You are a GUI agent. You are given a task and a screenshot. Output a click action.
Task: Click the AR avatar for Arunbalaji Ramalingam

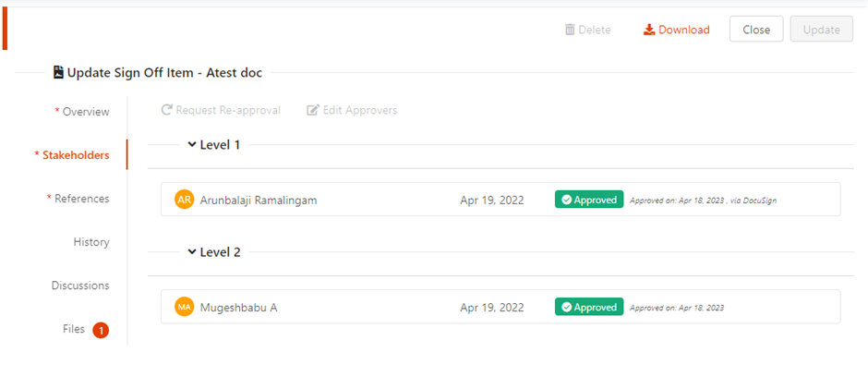185,200
